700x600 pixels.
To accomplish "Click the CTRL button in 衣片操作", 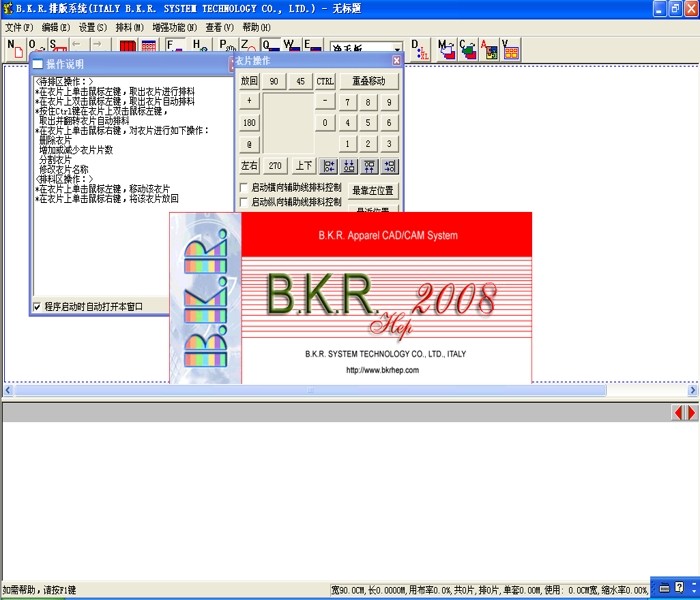I will click(325, 81).
